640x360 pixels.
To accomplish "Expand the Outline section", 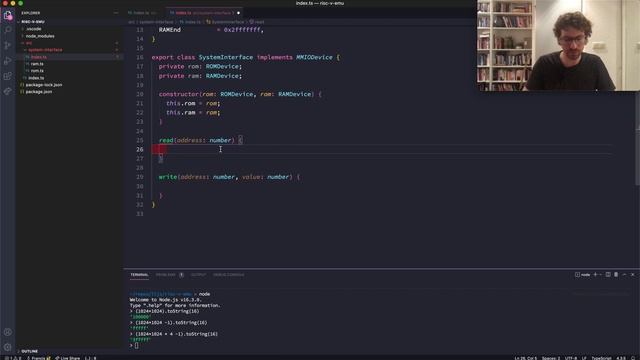I will 29,351.
